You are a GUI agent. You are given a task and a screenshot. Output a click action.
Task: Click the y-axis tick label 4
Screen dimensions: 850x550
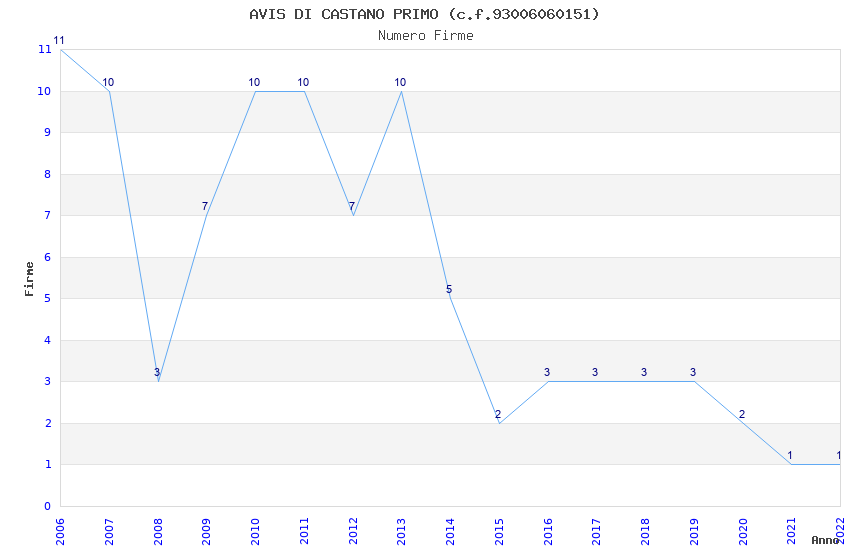48,340
